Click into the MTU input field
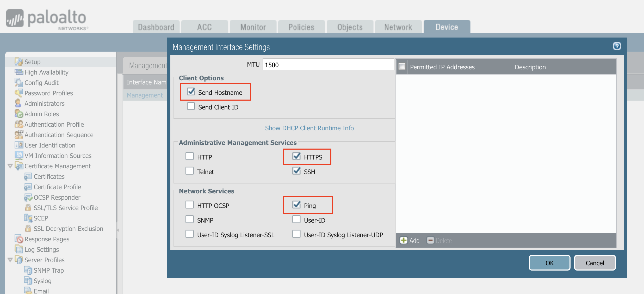This screenshot has height=294, width=644. click(328, 65)
